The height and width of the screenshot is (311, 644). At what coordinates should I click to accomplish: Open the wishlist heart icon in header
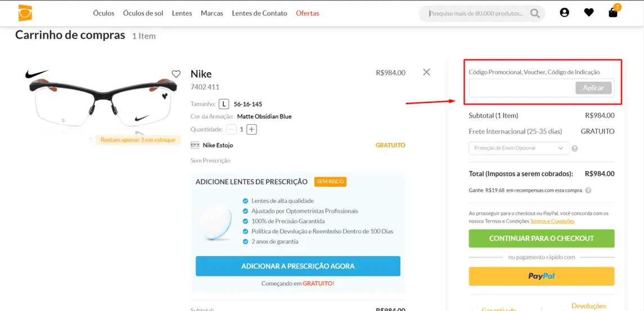pos(589,13)
